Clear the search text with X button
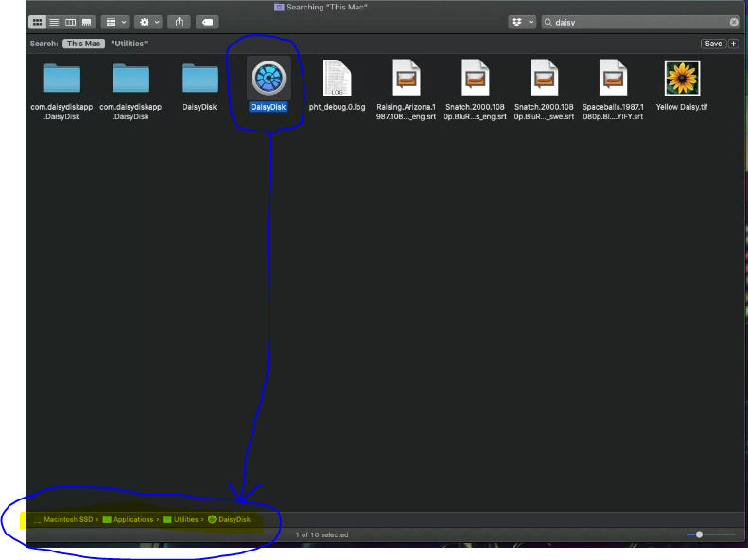 coord(734,22)
